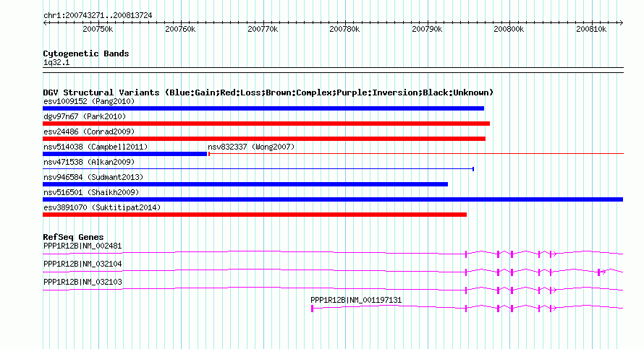
Task: Click the dgv97n67 (Park2010) variant label
Action: pyautogui.click(x=85, y=116)
